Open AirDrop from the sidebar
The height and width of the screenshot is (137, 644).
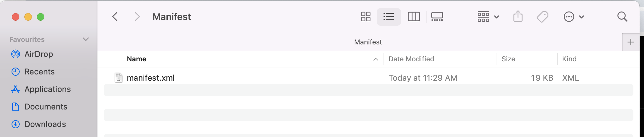[38, 54]
